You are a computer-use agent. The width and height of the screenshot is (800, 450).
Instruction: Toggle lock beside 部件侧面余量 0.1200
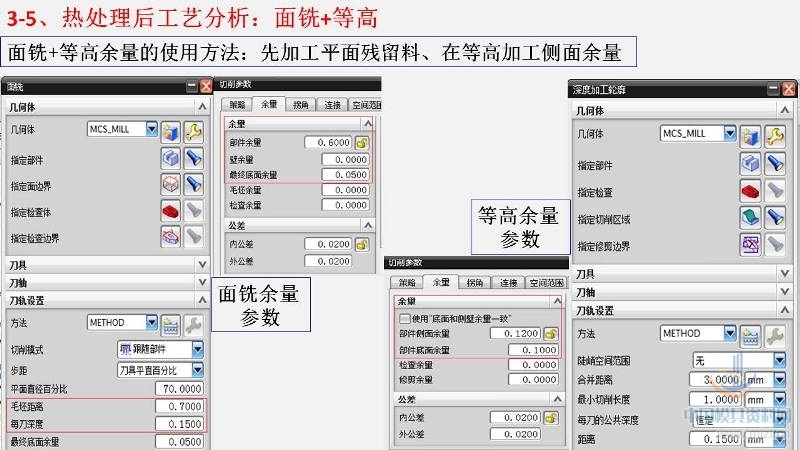[x=551, y=334]
